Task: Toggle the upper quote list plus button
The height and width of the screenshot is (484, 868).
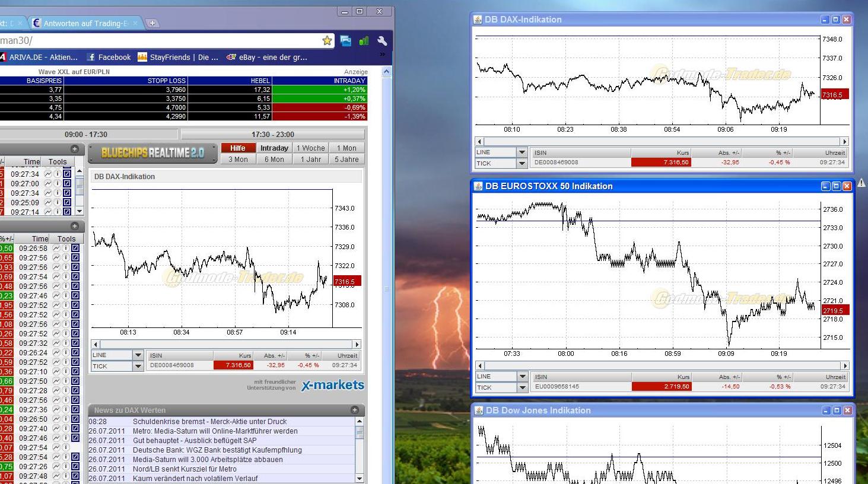Action: point(75,149)
